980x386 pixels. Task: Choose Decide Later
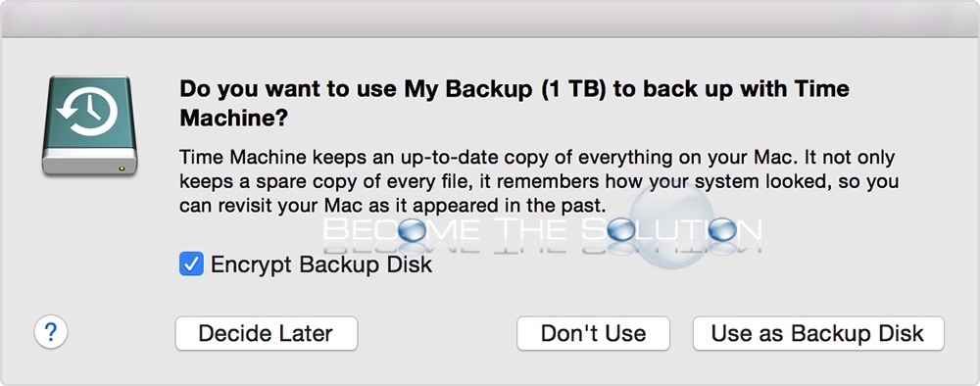pos(267,333)
